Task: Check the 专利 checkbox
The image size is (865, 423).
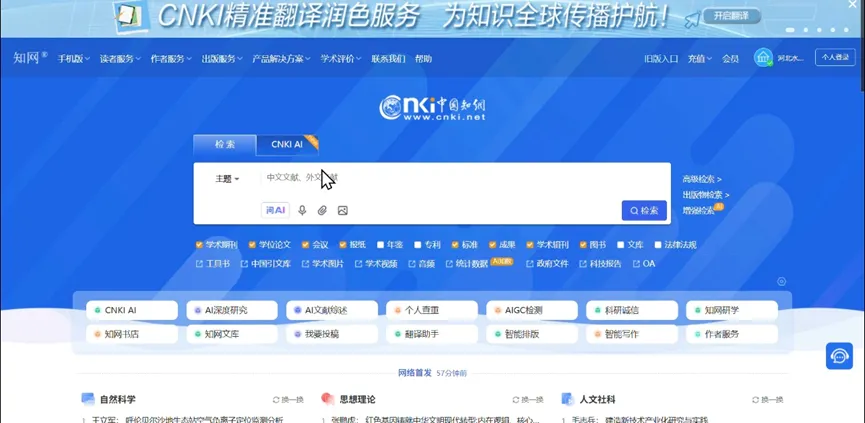Action: (x=418, y=245)
